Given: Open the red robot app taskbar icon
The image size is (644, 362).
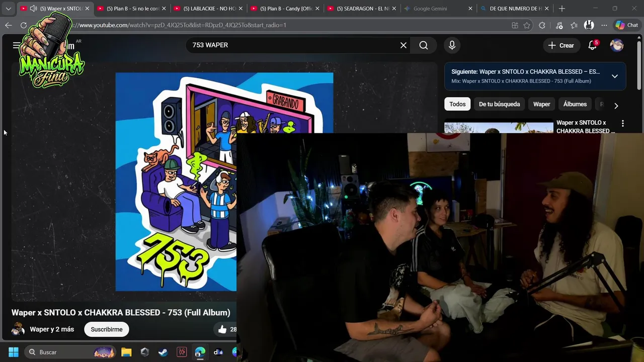Looking at the screenshot, I should (x=182, y=352).
